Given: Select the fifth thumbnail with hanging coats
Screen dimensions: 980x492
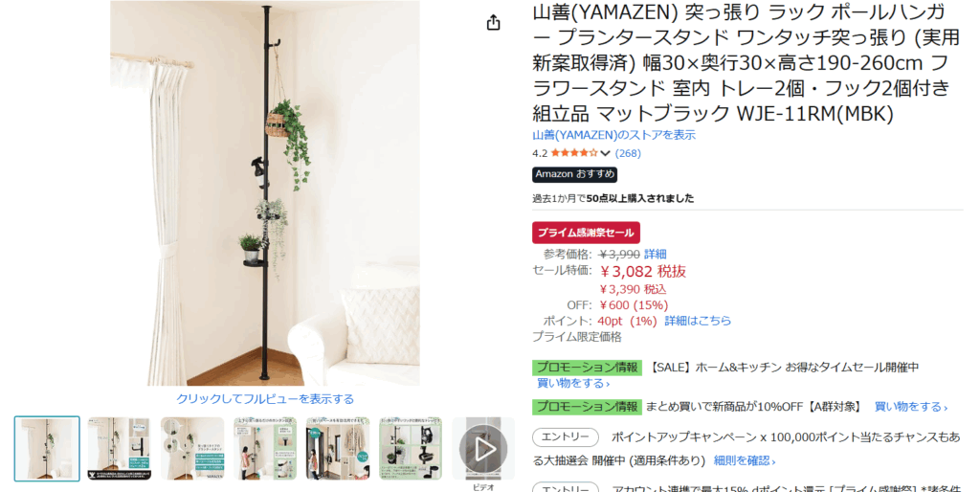Looking at the screenshot, I should [x=338, y=448].
